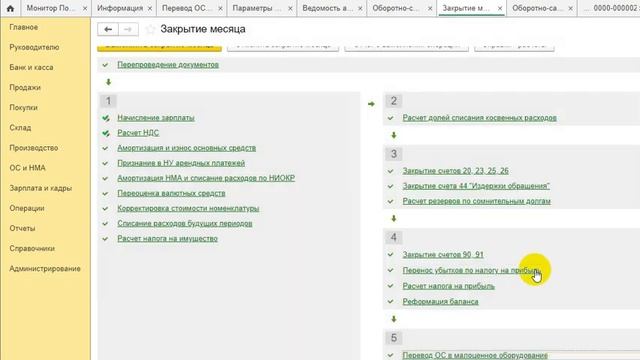Open Закрытие счетов 20, 23, 25, 26 link

coord(456,171)
